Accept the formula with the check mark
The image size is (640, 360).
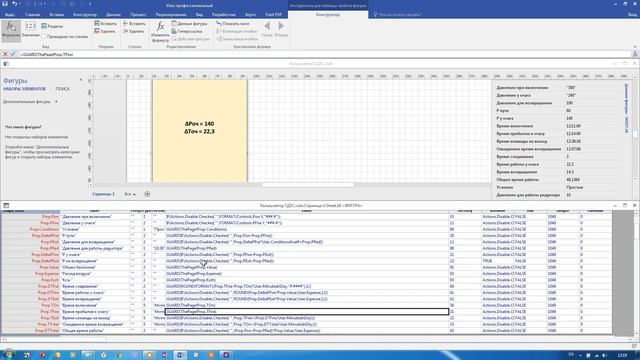click(x=13, y=54)
